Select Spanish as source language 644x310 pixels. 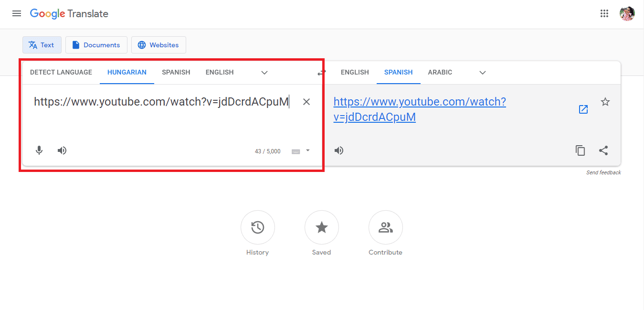point(176,73)
